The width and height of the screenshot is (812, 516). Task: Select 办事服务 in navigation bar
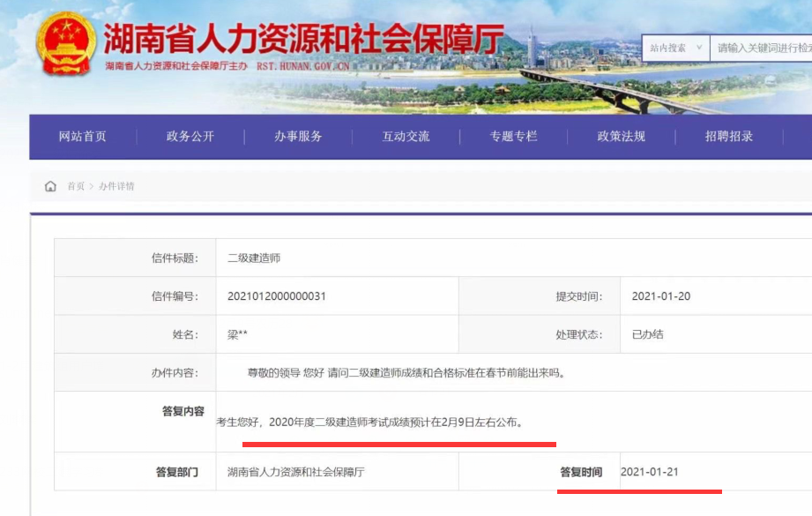tap(298, 137)
